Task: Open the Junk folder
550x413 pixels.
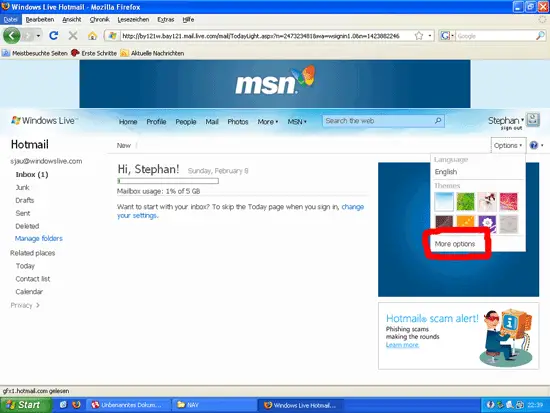Action: coord(22,187)
